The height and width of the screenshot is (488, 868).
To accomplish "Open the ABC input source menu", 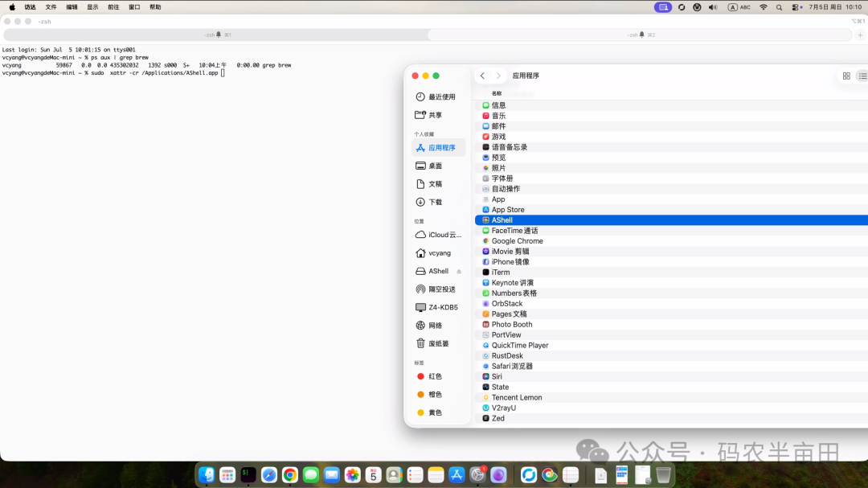I will click(739, 7).
